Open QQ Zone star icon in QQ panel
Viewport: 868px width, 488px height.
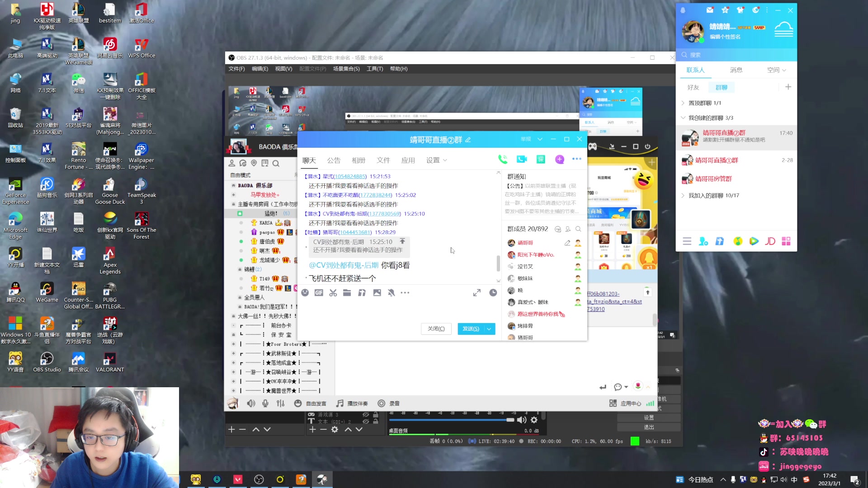[725, 10]
